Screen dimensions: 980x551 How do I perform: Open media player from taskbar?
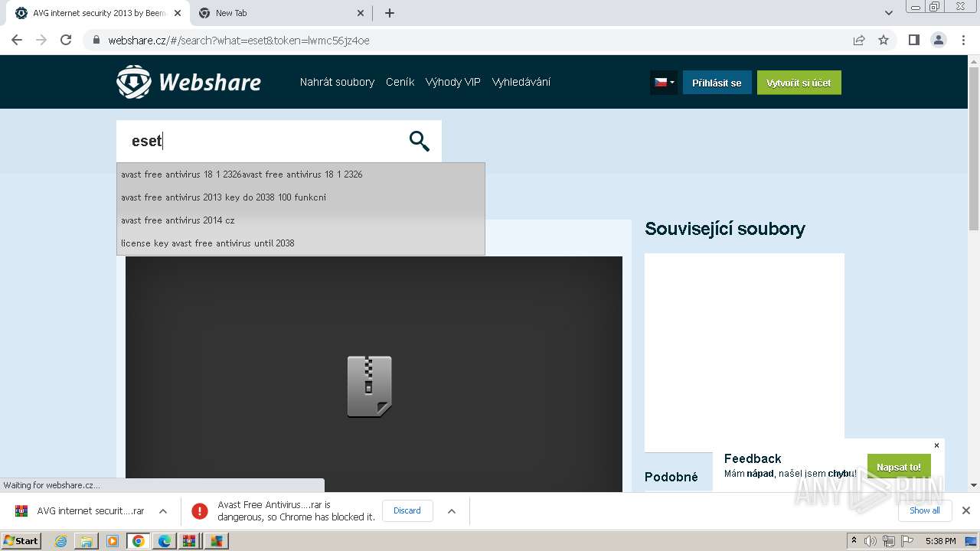[113, 541]
